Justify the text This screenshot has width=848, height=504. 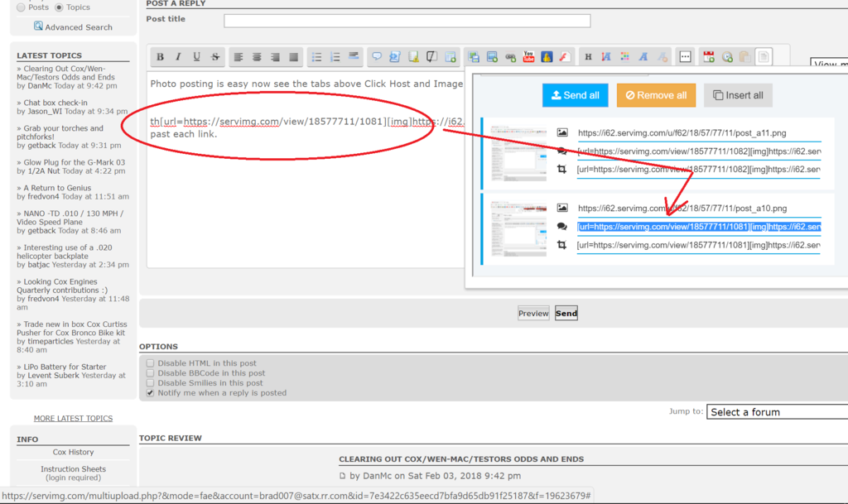click(294, 57)
